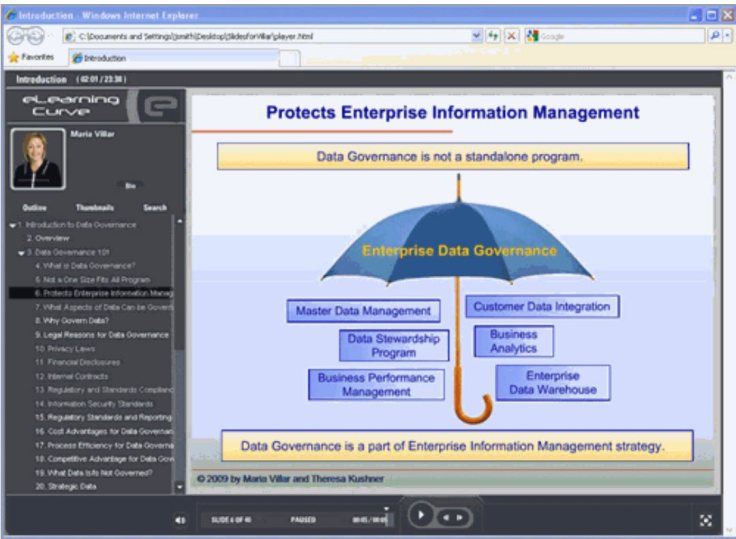Open slide 7 What Aspects of Data
Image resolution: width=736 pixels, height=539 pixels.
click(x=104, y=307)
